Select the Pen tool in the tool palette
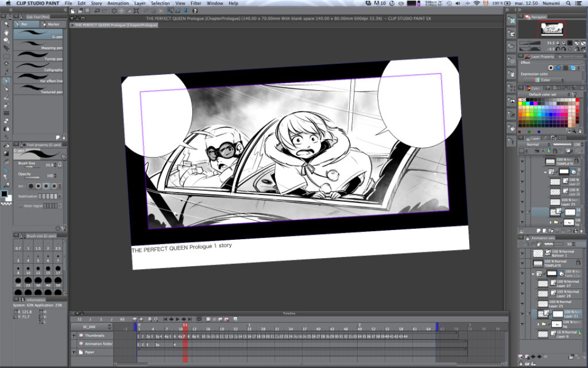This screenshot has height=368, width=588. [6, 80]
